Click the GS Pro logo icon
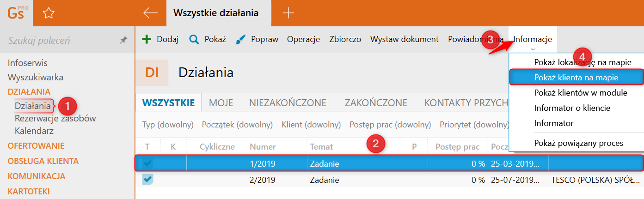644x199 pixels. tap(17, 13)
